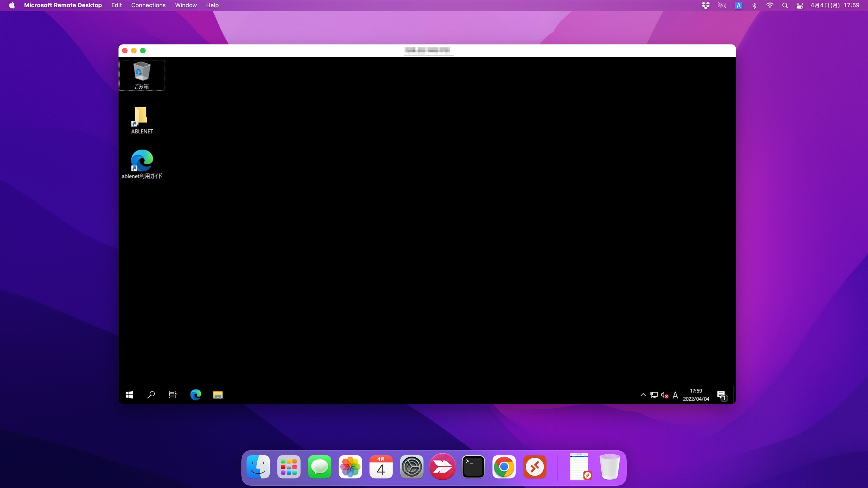Image resolution: width=868 pixels, height=488 pixels.
Task: Toggle the IME input mode A indicator
Action: click(x=675, y=395)
